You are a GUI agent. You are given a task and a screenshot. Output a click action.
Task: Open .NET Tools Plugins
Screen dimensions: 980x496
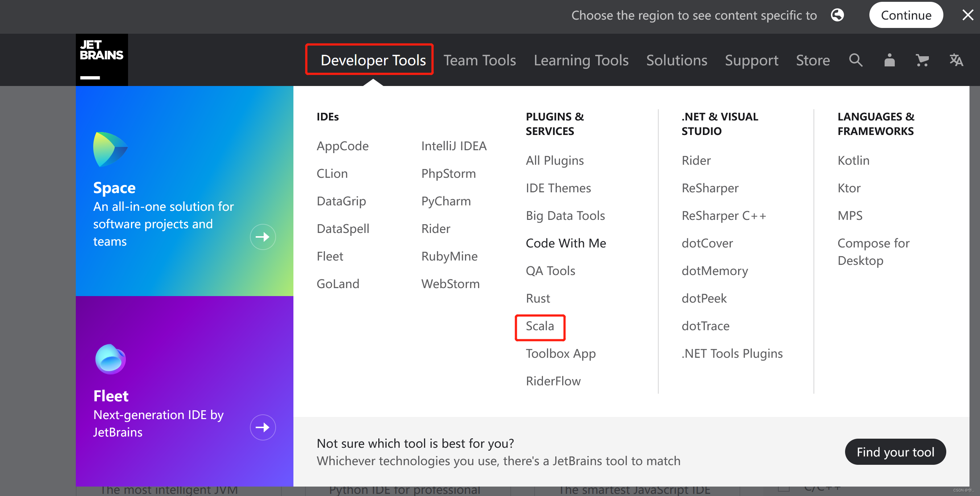point(732,353)
